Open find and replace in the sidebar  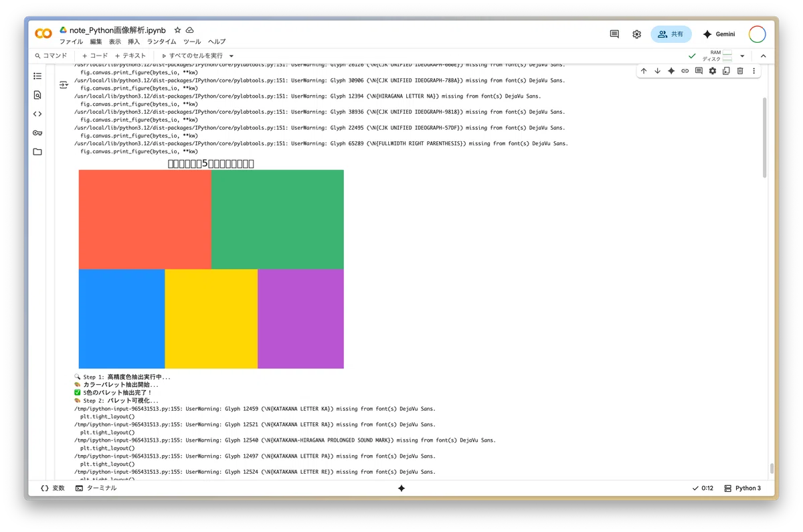tap(37, 95)
